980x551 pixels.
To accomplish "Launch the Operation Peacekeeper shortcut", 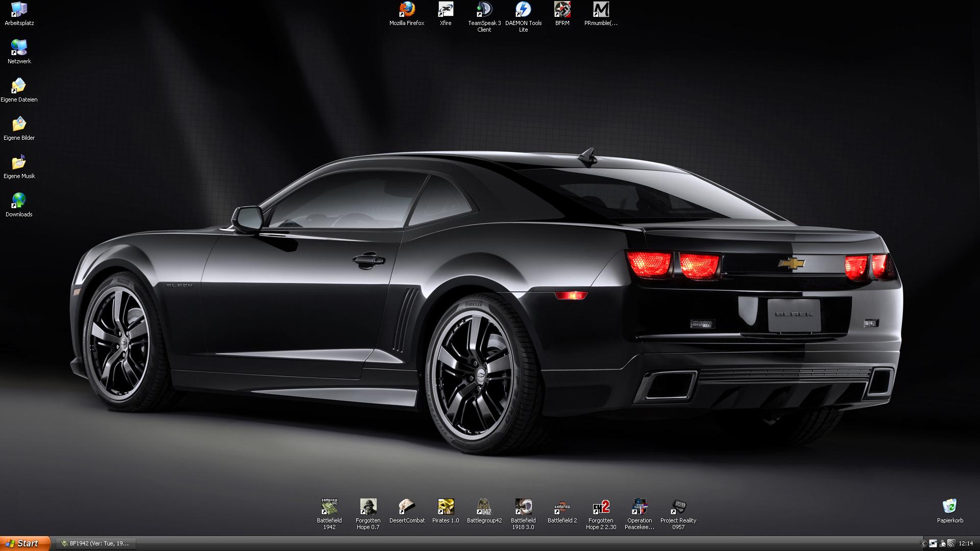I will point(640,514).
